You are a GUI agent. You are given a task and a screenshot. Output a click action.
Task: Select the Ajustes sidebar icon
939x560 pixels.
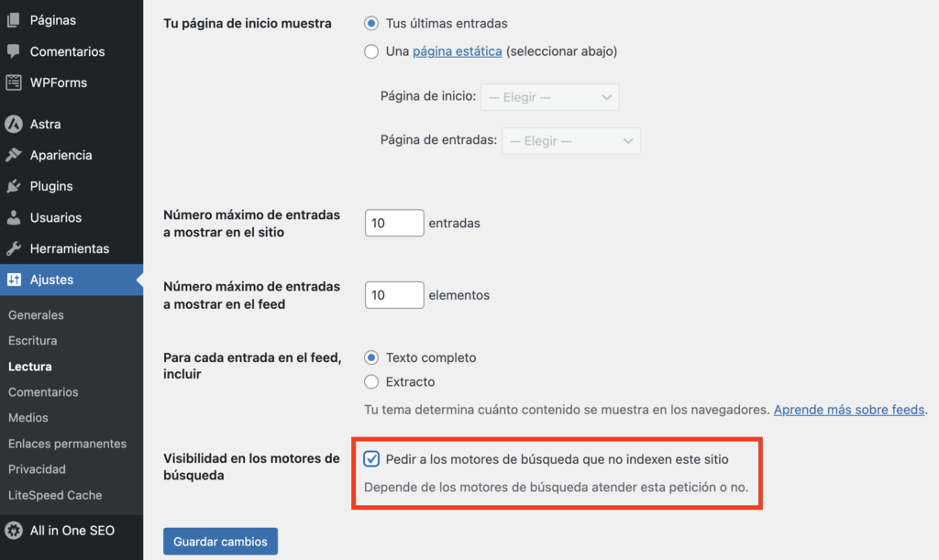tap(13, 280)
